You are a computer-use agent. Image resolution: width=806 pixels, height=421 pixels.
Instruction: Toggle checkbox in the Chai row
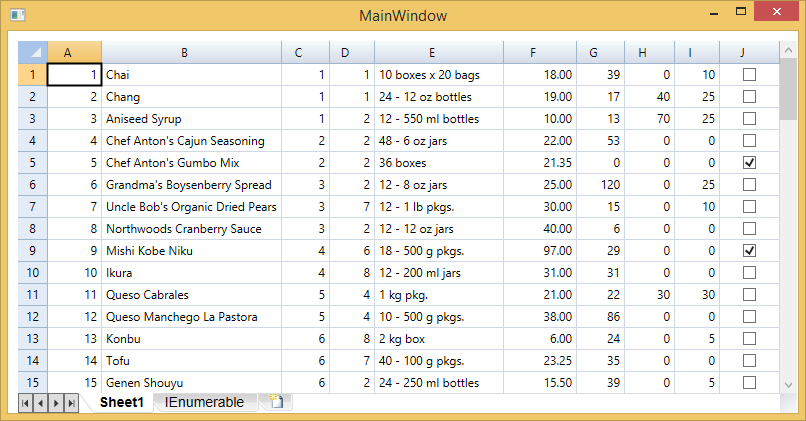(749, 75)
